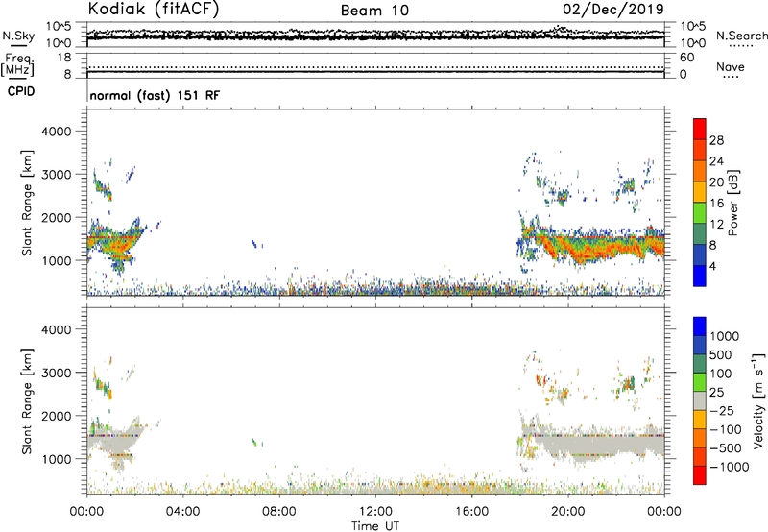The image size is (768, 532).
Task: Click the blue top of velocity colorbar
Action: click(x=700, y=326)
